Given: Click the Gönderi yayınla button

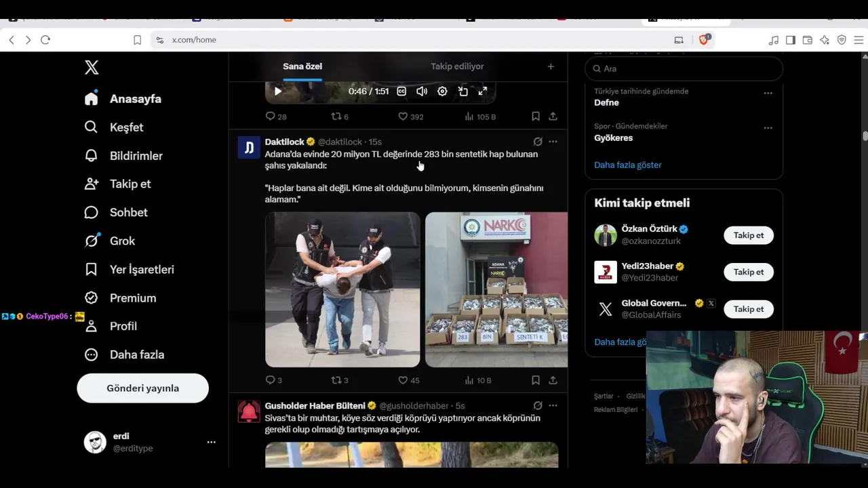Looking at the screenshot, I should pyautogui.click(x=142, y=388).
